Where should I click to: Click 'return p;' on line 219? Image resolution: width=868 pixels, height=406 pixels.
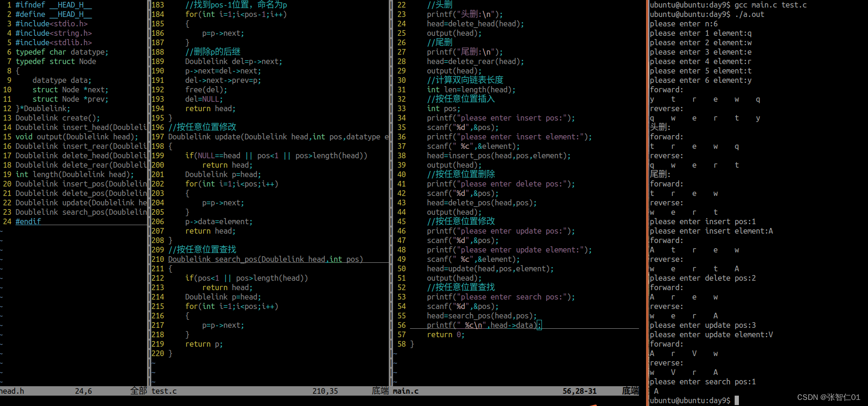pyautogui.click(x=204, y=344)
